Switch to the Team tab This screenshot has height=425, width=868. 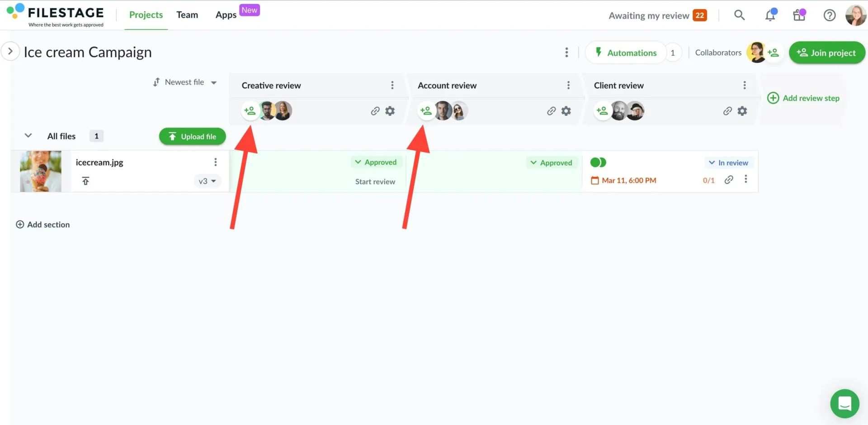(187, 15)
